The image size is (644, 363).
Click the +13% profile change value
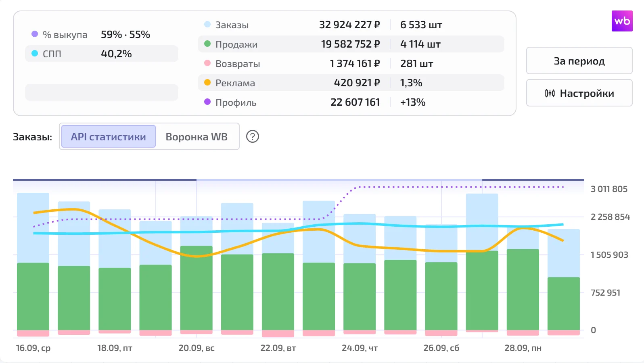pos(413,102)
